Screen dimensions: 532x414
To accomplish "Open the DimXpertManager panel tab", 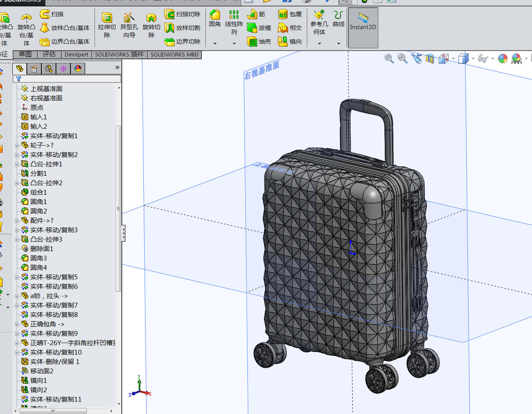I will point(63,68).
